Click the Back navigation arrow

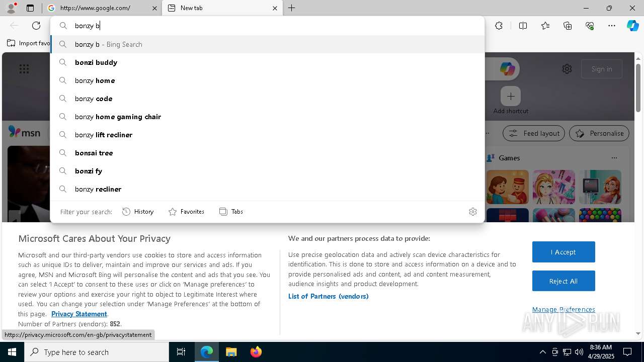coord(14,26)
